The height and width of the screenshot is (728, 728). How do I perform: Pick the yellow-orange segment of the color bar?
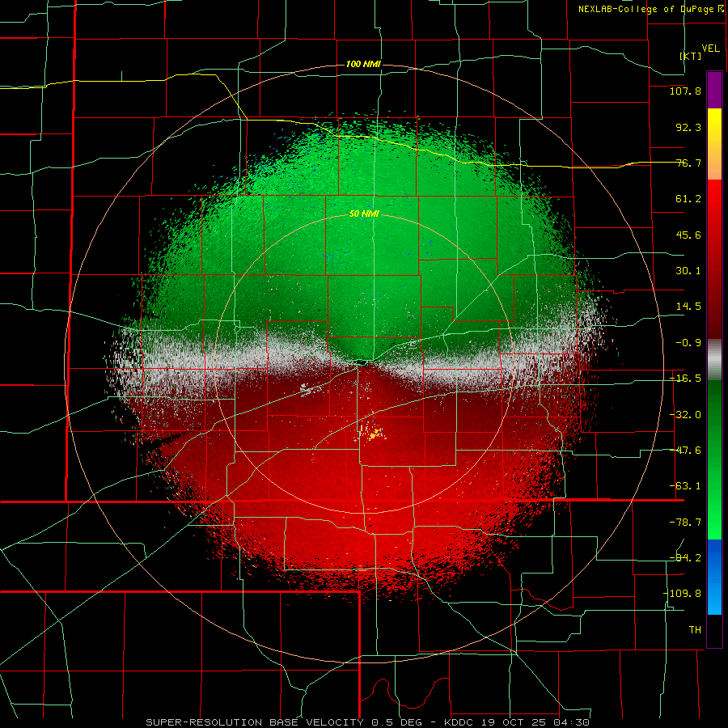(x=714, y=144)
